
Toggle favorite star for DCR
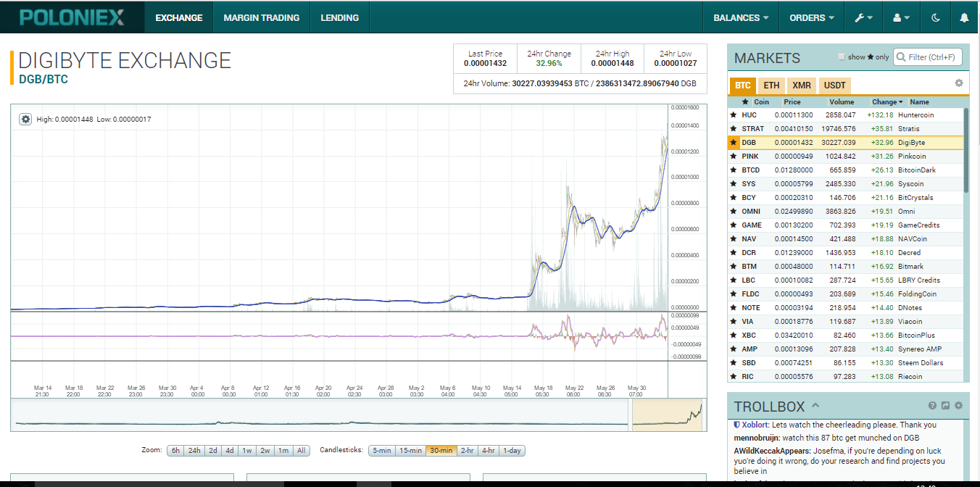(x=734, y=253)
